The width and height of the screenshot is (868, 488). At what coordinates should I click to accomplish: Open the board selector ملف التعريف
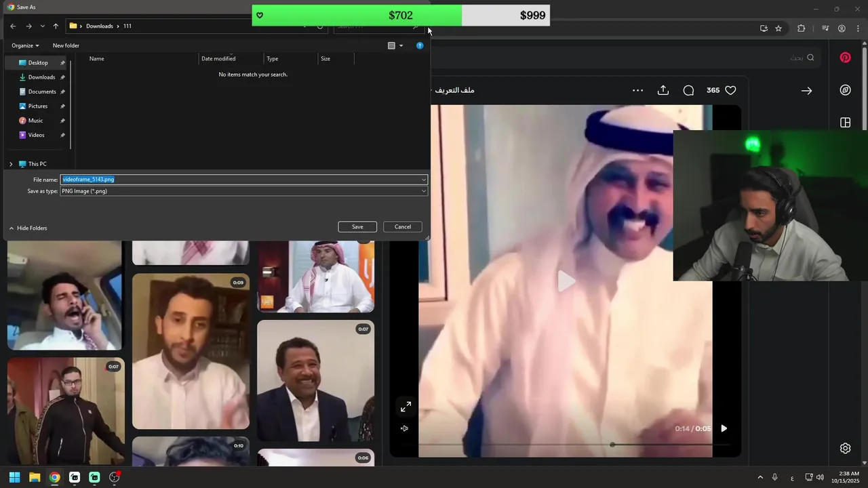(x=454, y=90)
